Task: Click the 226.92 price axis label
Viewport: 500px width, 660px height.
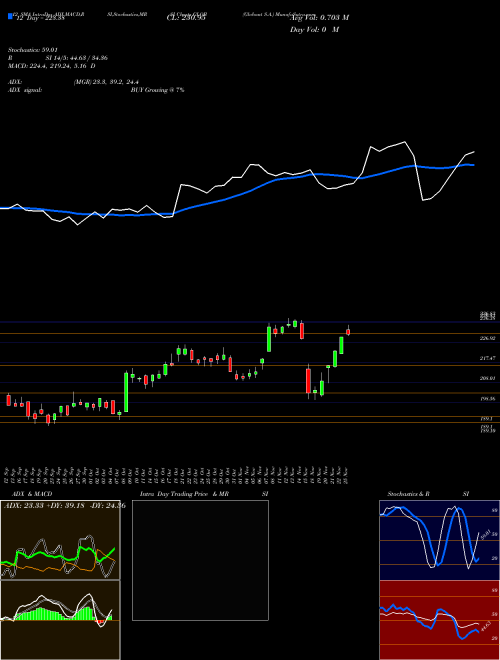Action: point(487,338)
